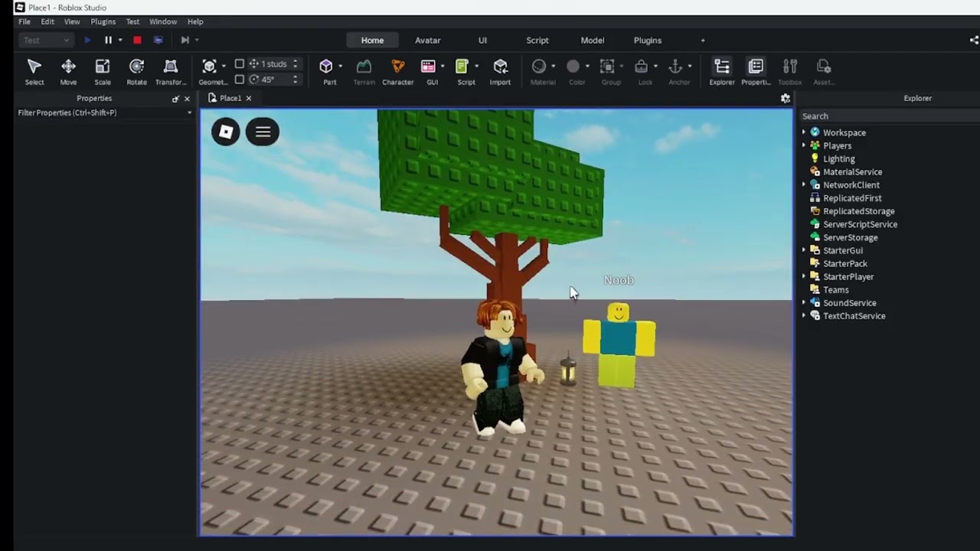Open the File menu

[24, 21]
